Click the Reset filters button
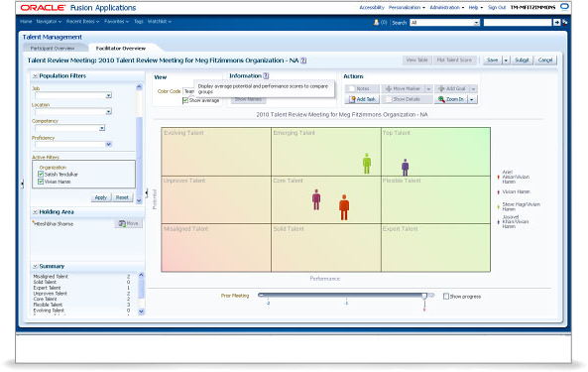 pyautogui.click(x=122, y=197)
